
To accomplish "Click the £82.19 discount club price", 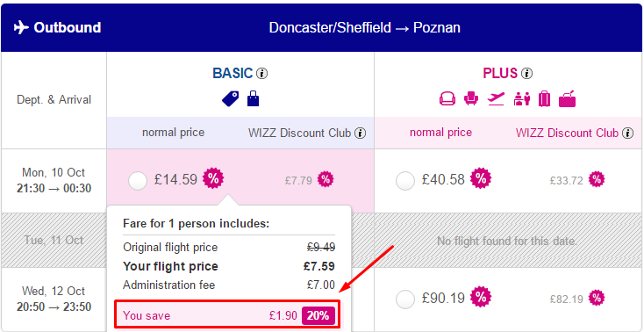I will pos(567,299).
